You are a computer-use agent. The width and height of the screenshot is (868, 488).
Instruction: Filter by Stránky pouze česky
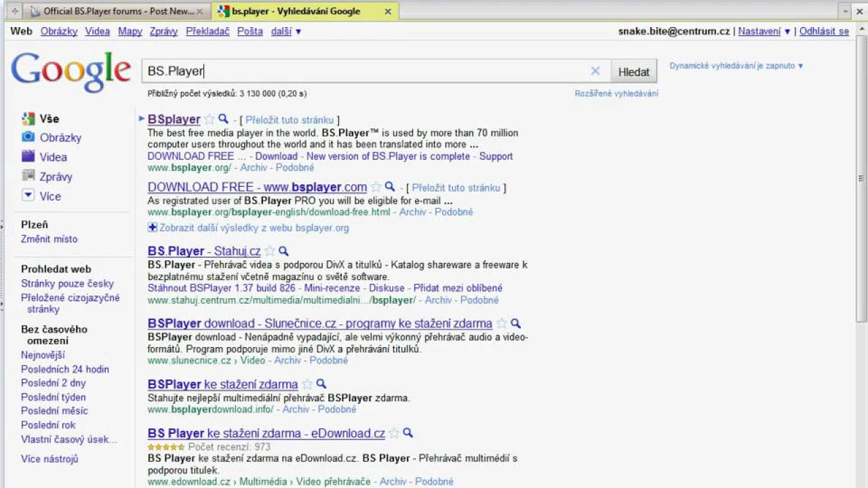coord(67,284)
